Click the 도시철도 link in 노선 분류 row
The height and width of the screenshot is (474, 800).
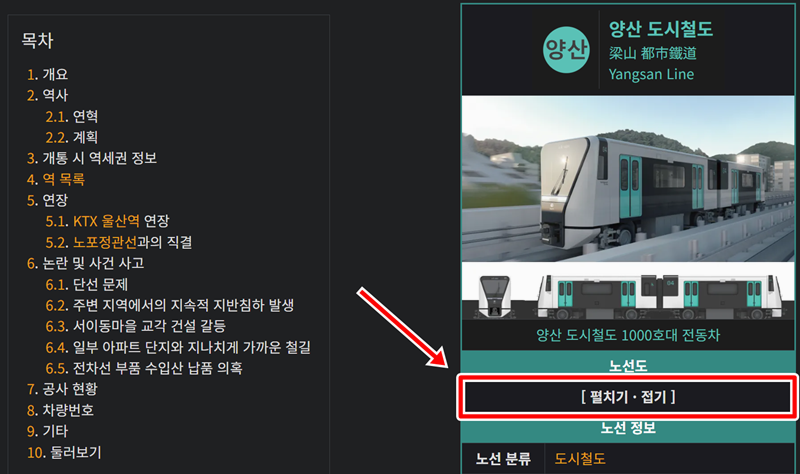pyautogui.click(x=580, y=458)
